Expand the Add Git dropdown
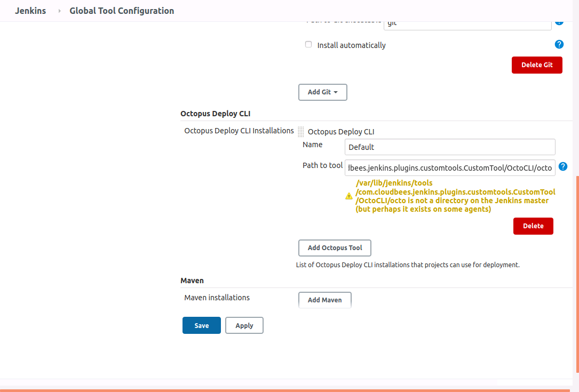 coord(322,92)
